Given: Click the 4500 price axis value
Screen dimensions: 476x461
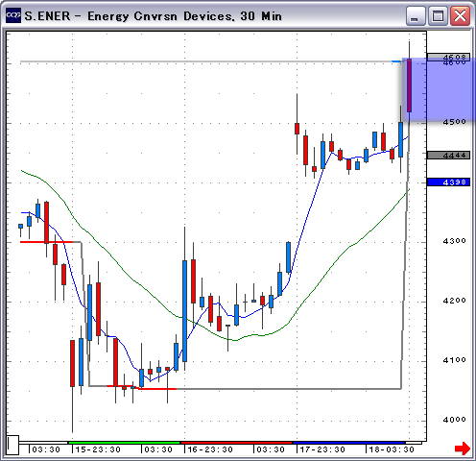Looking at the screenshot, I should point(455,122).
